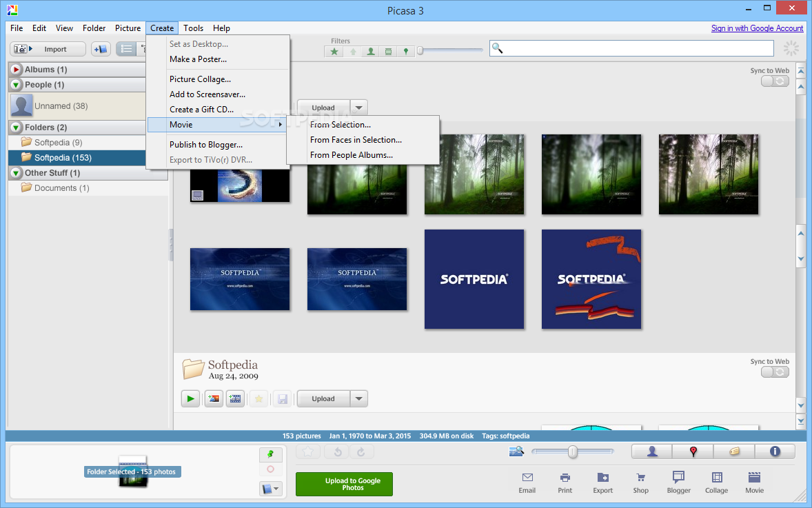Choose Make a Poster from menu
812x508 pixels.
click(218, 59)
